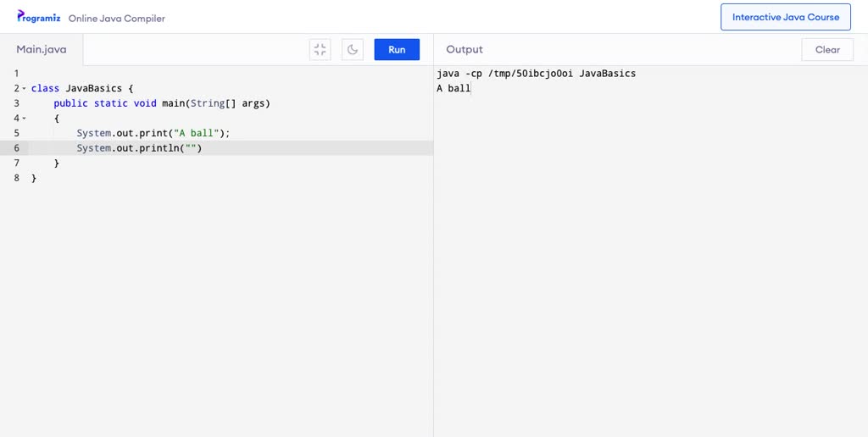Place the cursor on empty line 1
This screenshot has width=868, height=437.
pyautogui.click(x=231, y=73)
